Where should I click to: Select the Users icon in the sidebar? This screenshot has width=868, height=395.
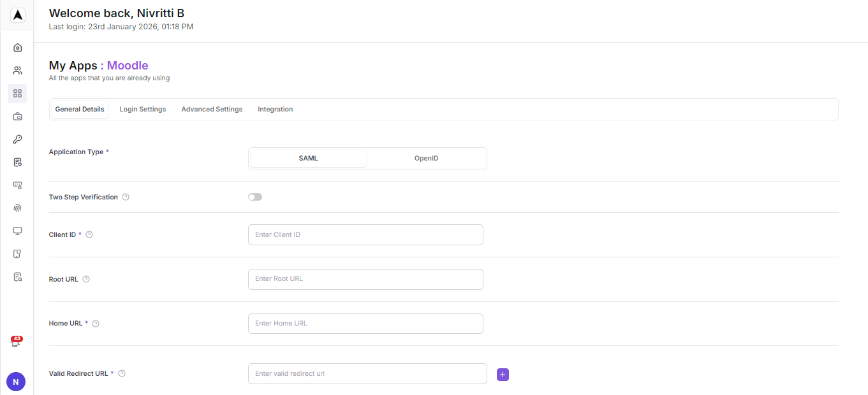coord(17,70)
